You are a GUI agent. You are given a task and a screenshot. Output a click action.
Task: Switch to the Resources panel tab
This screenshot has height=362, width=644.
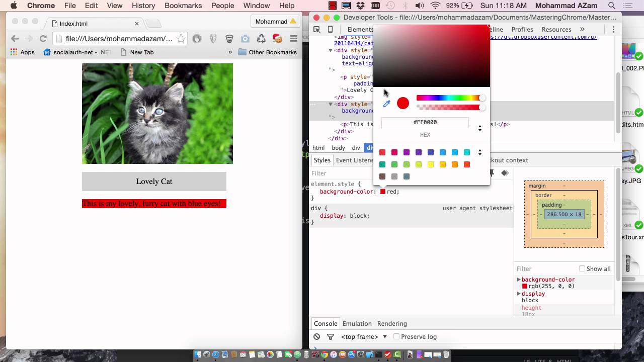pos(556,30)
